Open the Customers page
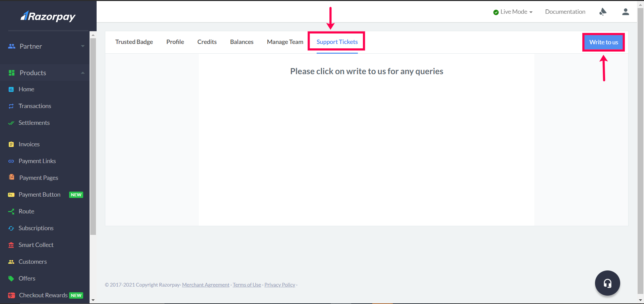 33,262
